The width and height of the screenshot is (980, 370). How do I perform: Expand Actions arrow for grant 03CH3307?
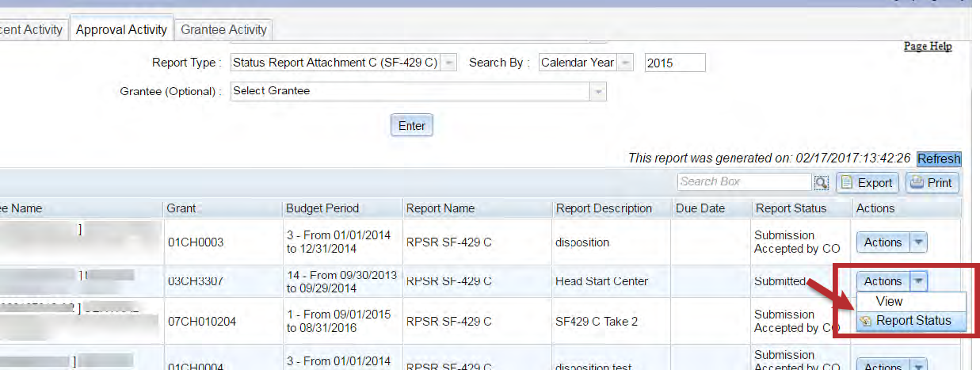[917, 280]
